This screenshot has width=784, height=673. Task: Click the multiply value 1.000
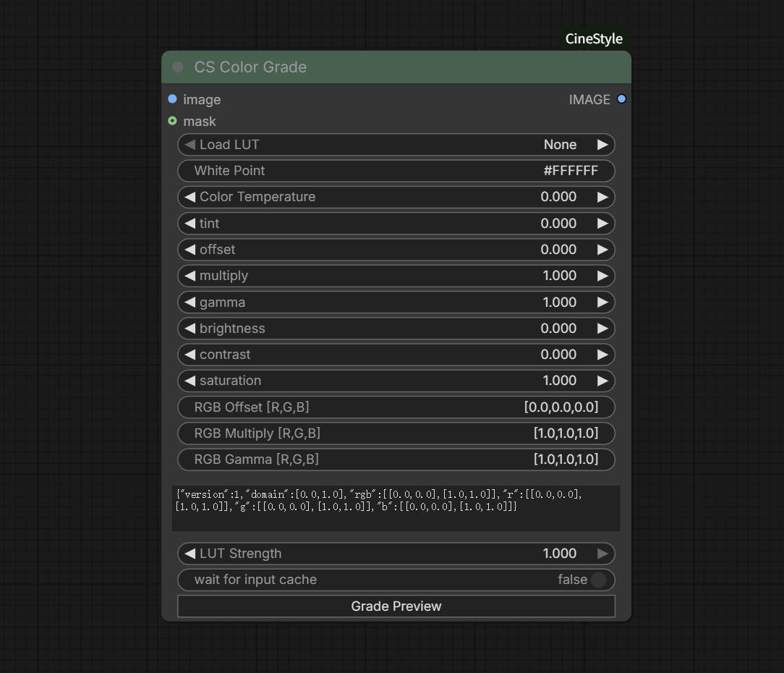pyautogui.click(x=560, y=276)
